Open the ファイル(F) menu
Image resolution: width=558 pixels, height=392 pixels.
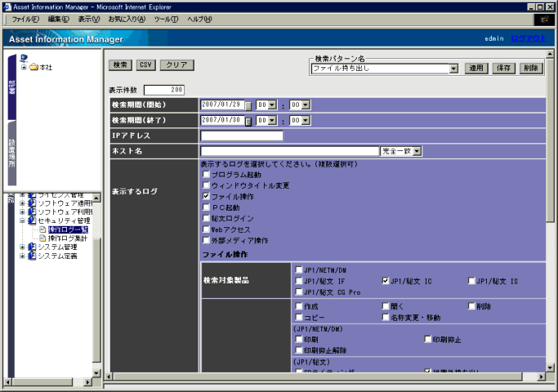point(26,19)
